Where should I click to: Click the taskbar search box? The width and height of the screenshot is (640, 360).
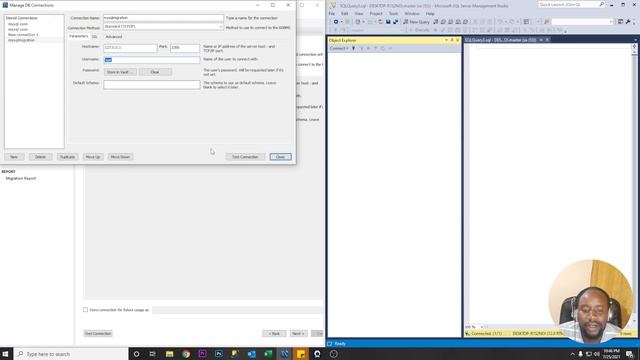(71, 354)
